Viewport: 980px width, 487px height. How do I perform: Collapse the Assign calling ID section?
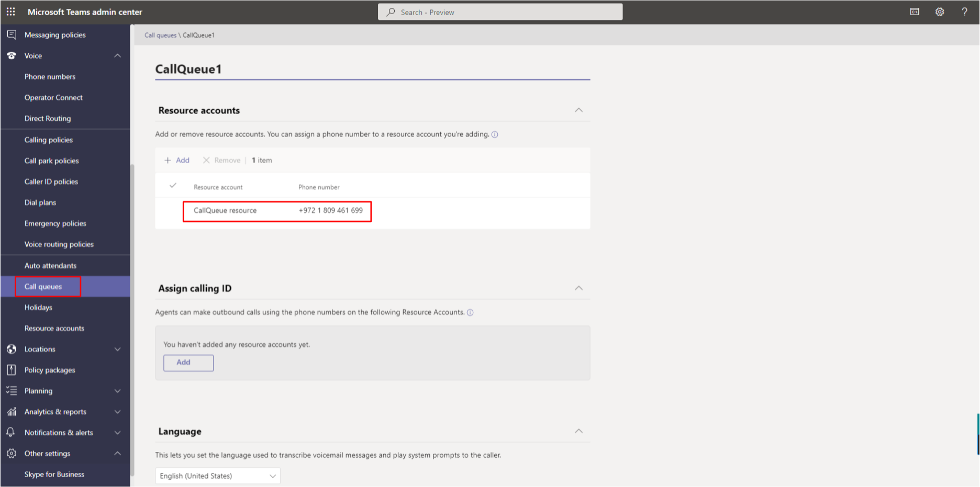tap(578, 288)
